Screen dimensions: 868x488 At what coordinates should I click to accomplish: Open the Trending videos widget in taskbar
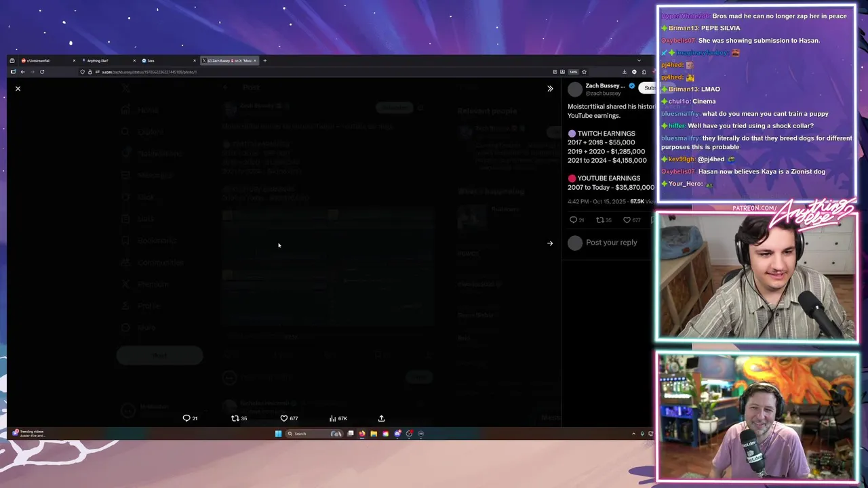28,433
